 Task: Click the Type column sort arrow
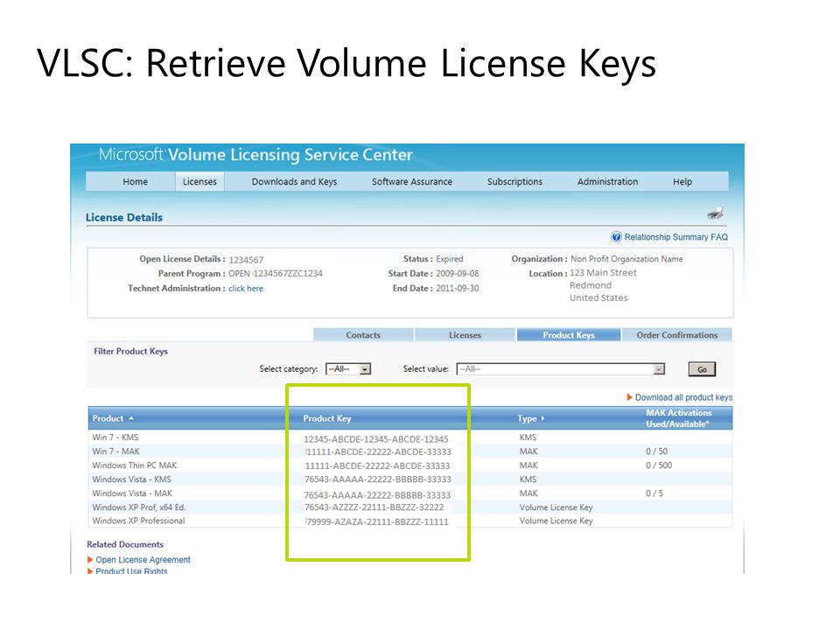[x=542, y=418]
